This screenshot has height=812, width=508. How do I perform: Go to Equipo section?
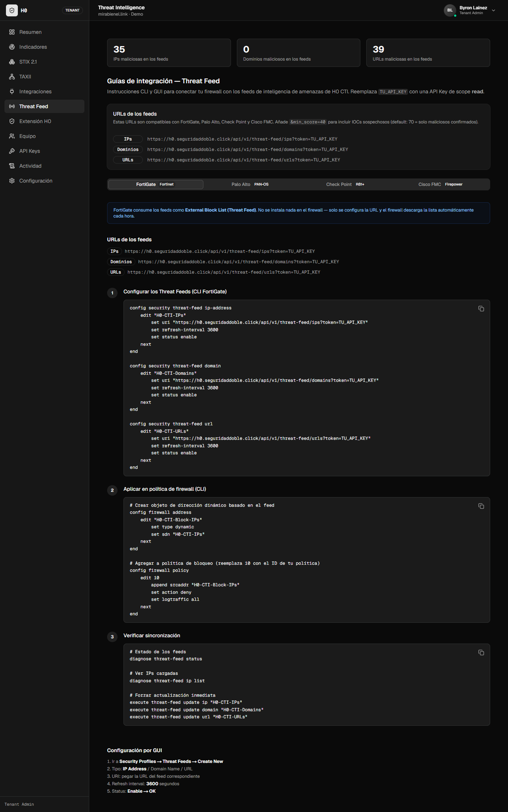[x=44, y=136]
